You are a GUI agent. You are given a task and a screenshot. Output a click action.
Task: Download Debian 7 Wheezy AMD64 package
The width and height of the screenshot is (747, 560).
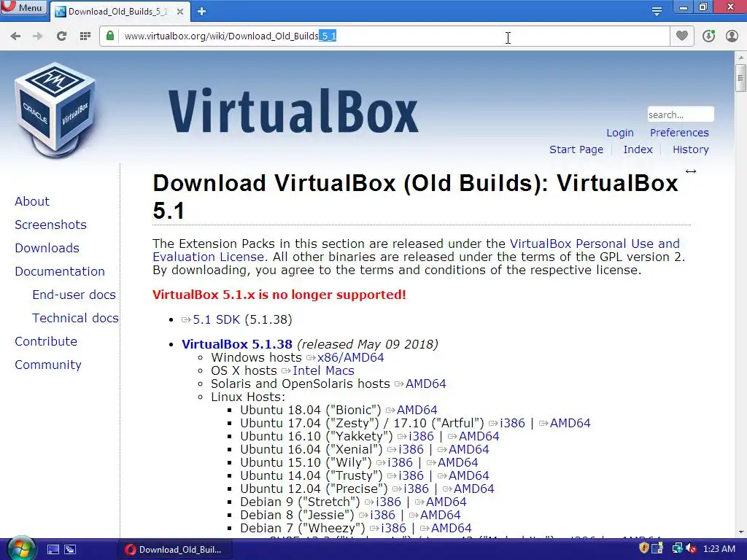[x=451, y=528]
